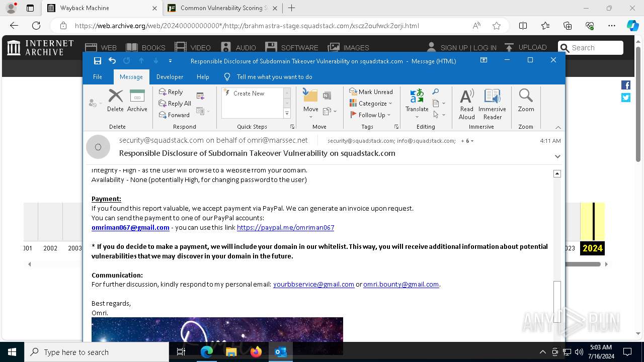644x362 pixels.
Task: Click the Internet Archive Search box
Action: (x=591, y=48)
